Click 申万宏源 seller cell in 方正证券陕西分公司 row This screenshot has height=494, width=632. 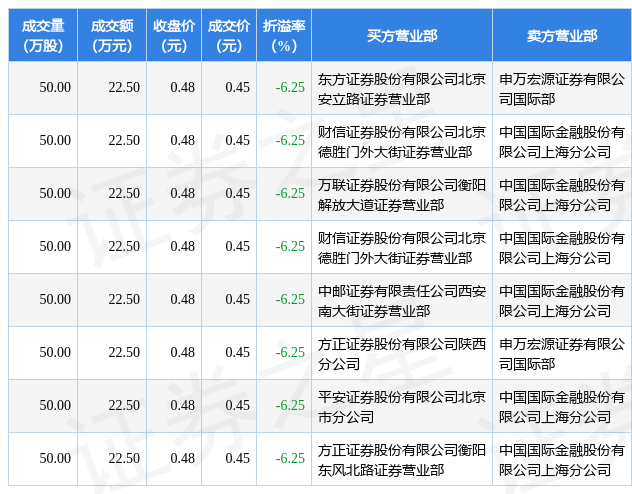[x=562, y=353]
